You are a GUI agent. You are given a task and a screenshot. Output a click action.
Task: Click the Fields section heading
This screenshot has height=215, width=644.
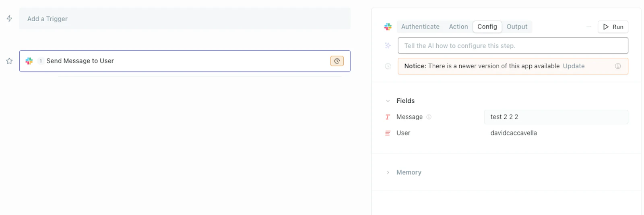point(405,101)
